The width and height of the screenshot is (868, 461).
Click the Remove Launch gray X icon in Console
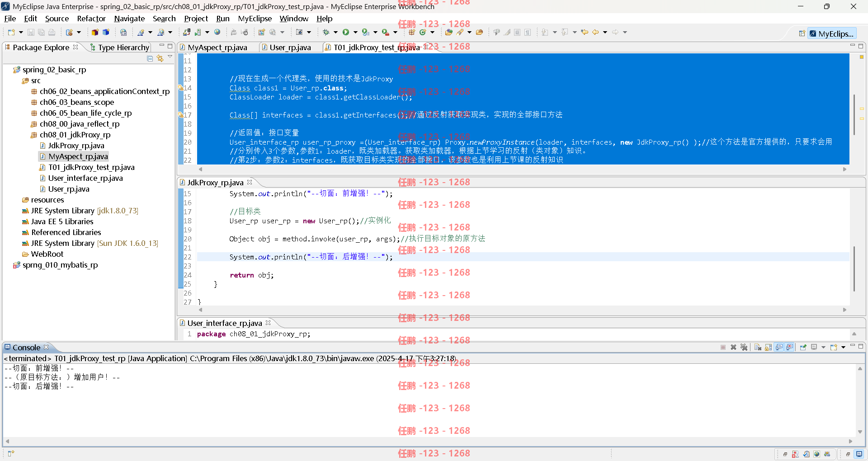[733, 347]
